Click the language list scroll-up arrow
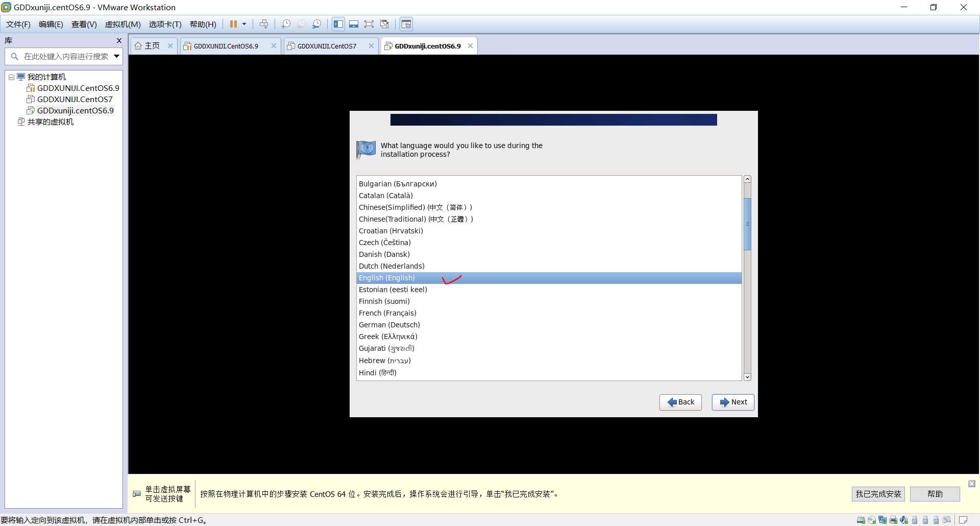980x526 pixels. [x=747, y=179]
